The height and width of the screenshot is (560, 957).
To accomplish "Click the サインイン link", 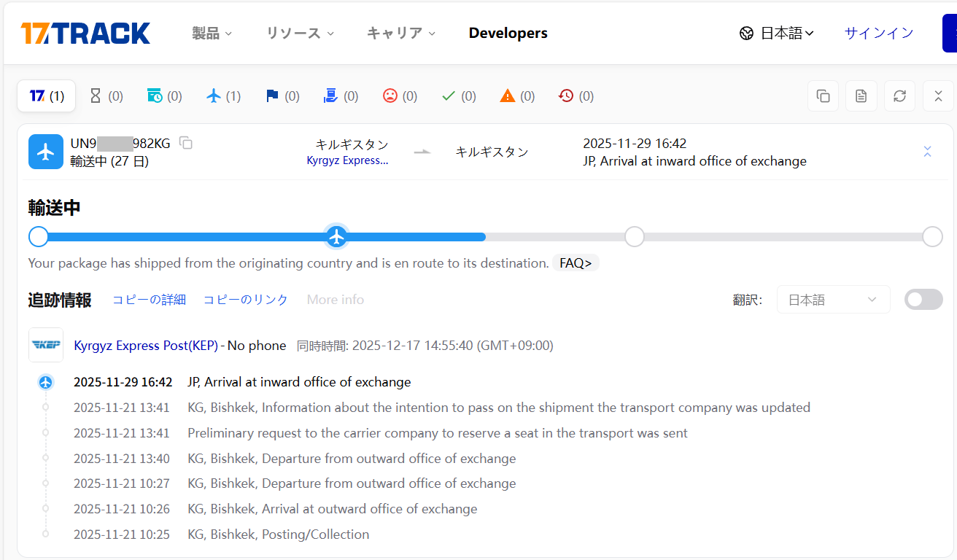I will (x=878, y=34).
